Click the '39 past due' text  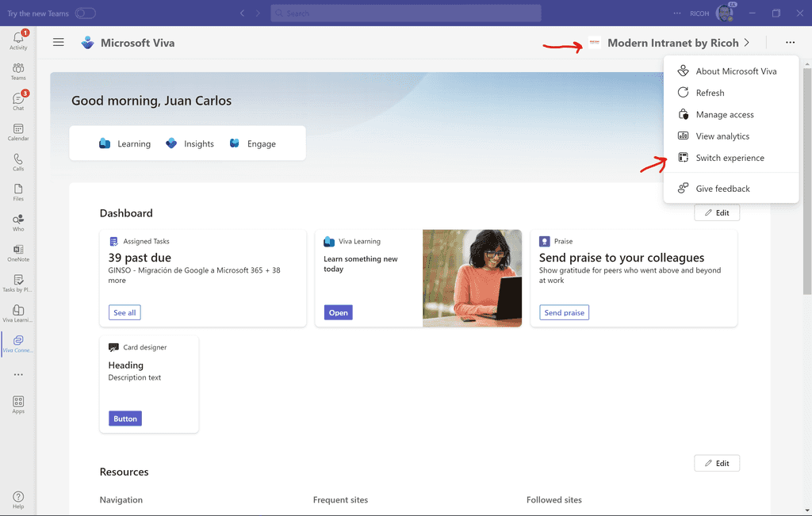[x=140, y=258]
